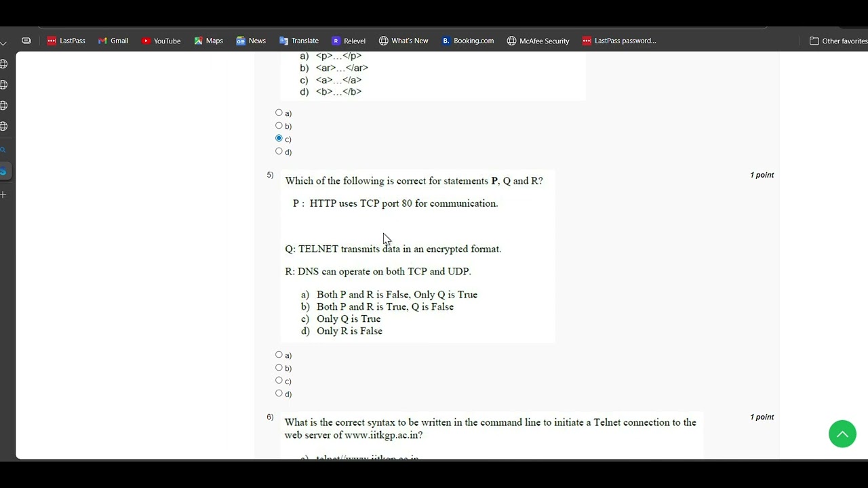Click the question number '6)' label
Screen dimensions: 868x488
270,417
